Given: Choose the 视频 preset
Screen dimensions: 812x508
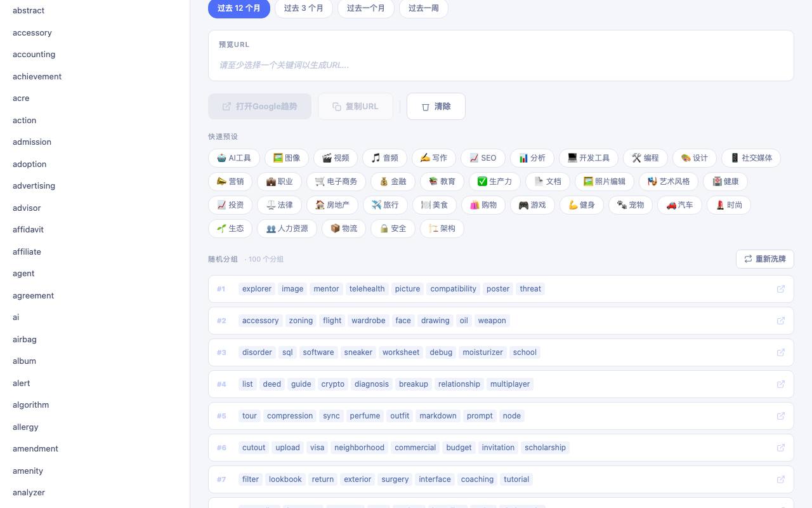Looking at the screenshot, I should tap(336, 158).
